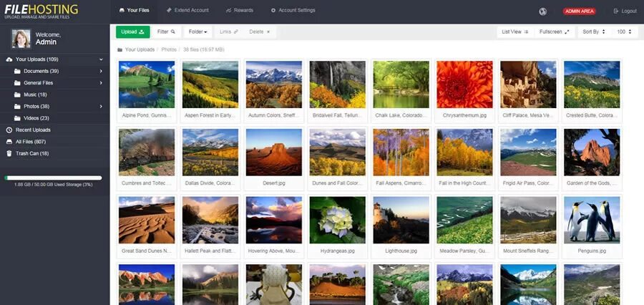Click the Meadow Parsley file name
Screen dimensions: 644x305
(x=464, y=251)
